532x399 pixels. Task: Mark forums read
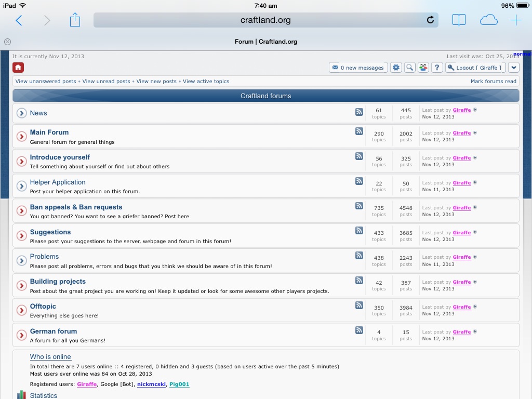pyautogui.click(x=494, y=82)
